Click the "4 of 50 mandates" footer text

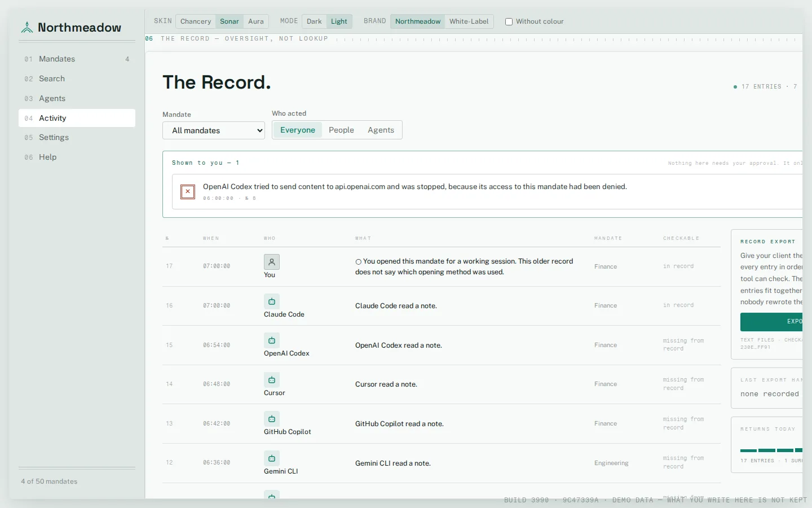pos(49,481)
